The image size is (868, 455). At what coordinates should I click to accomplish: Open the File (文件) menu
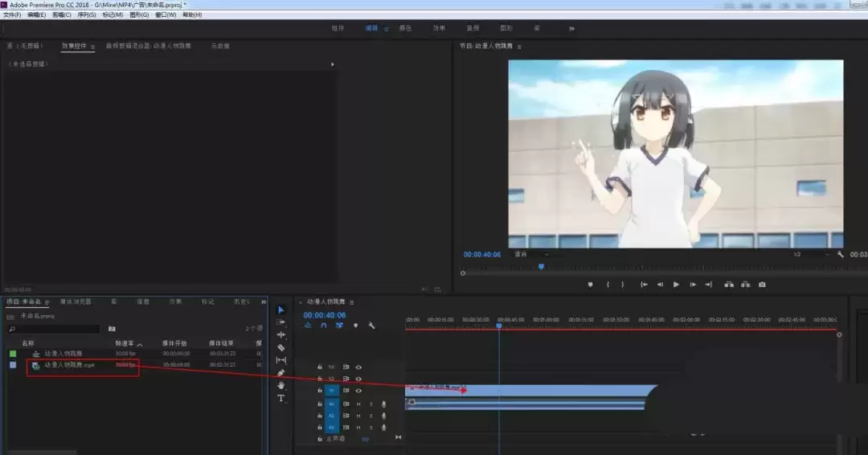click(x=12, y=15)
